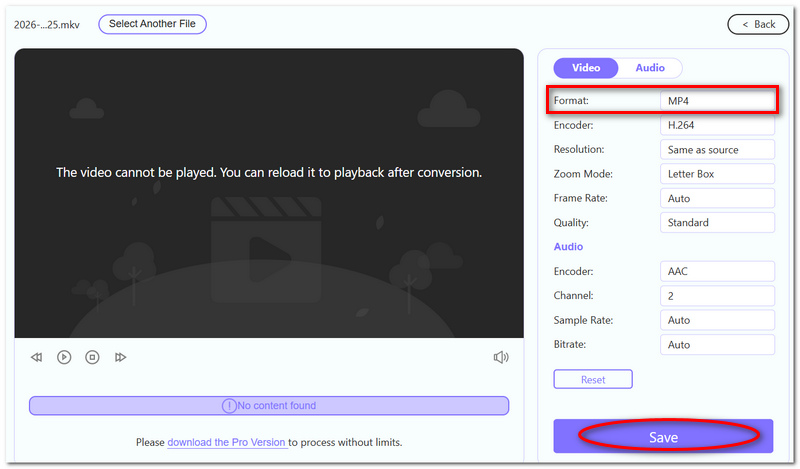Click the rewind playback icon
The image size is (800, 469).
[x=36, y=357]
